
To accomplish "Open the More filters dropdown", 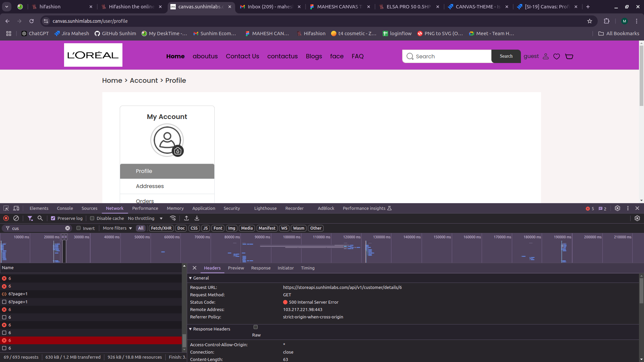I will tap(117, 228).
